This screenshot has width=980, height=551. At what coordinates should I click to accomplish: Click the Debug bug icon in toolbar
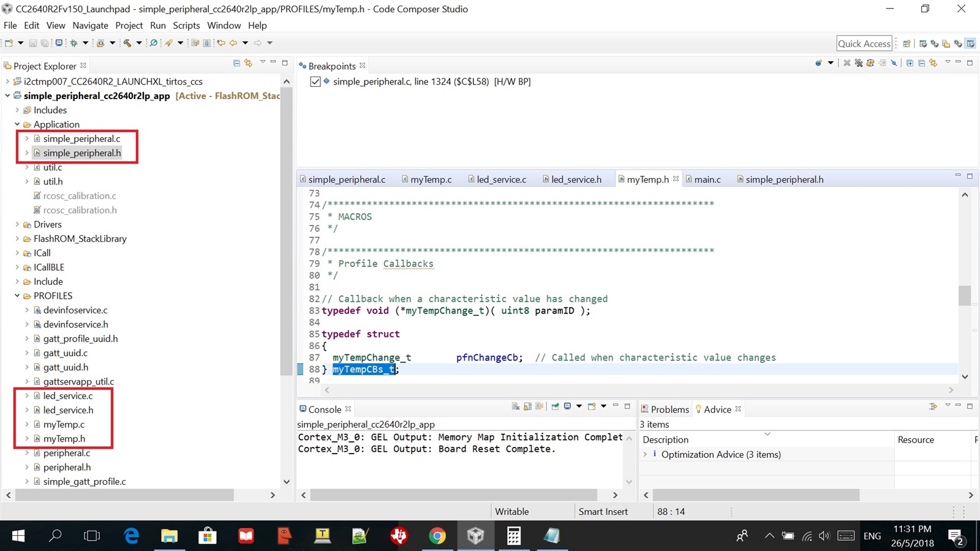click(73, 43)
